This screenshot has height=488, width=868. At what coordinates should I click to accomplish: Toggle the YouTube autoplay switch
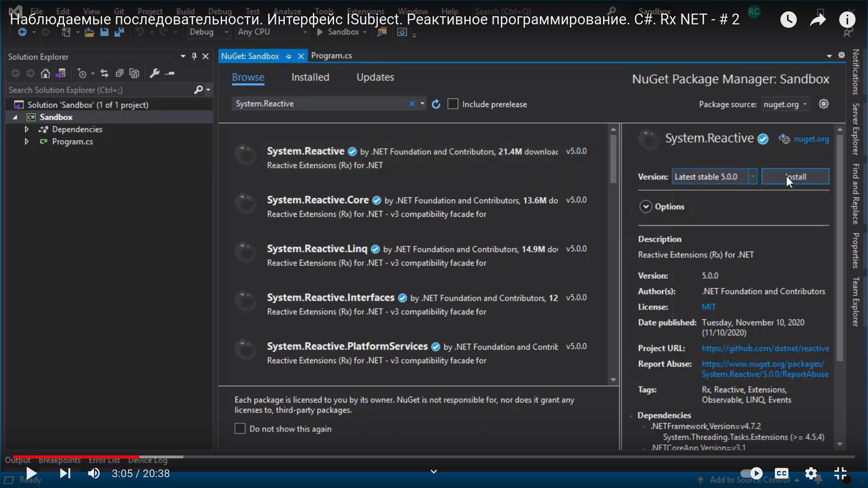click(752, 473)
